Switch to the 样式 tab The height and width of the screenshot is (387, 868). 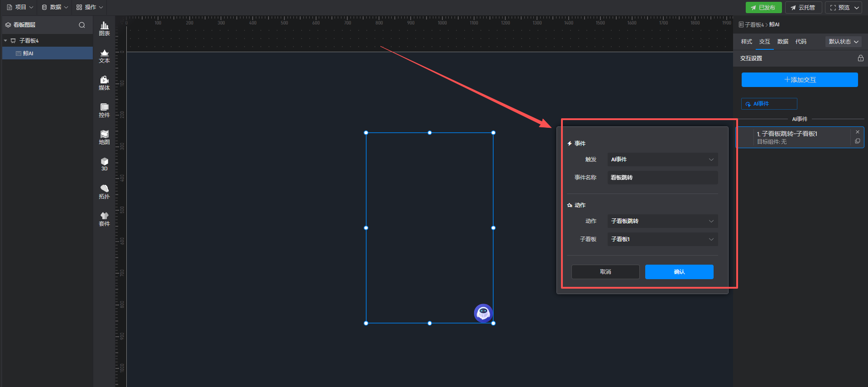[x=746, y=42]
